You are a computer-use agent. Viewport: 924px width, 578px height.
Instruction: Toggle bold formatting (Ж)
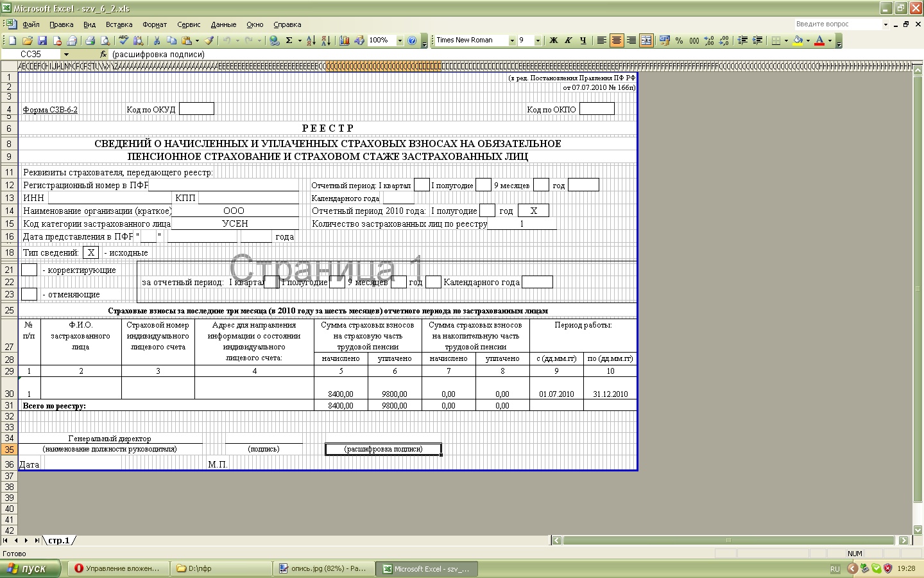tap(553, 40)
